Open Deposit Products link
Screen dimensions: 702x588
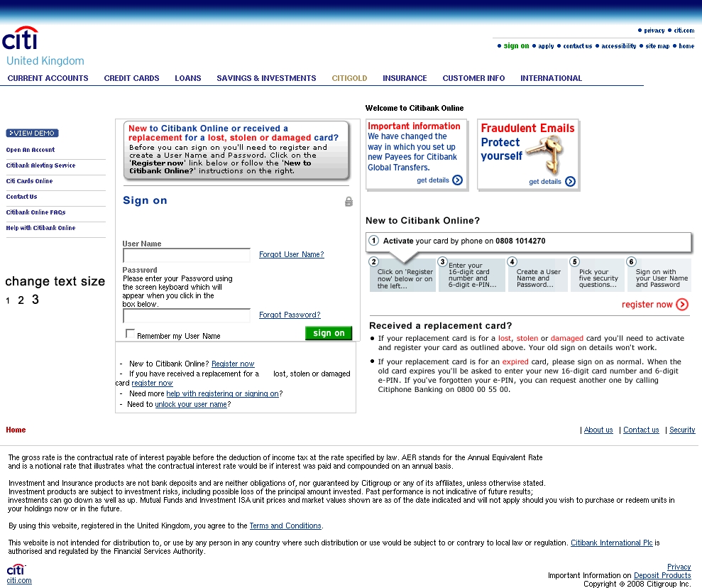(x=662, y=575)
